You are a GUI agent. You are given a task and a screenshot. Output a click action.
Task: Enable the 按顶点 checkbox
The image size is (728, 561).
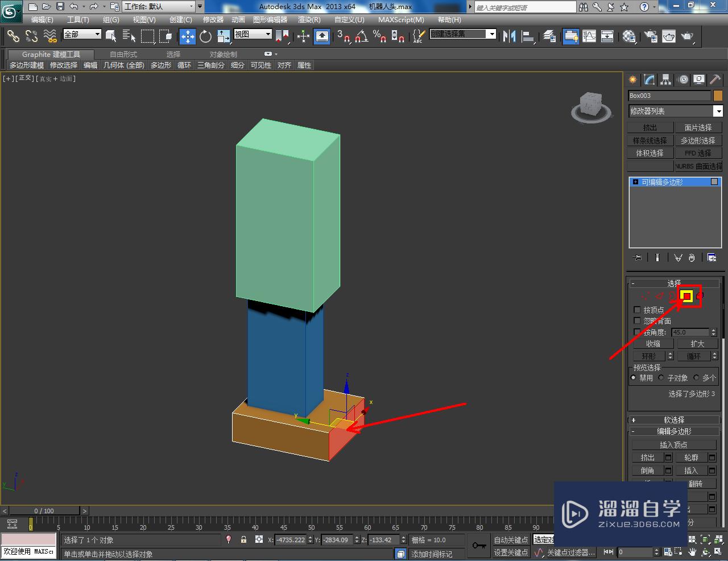tap(637, 310)
